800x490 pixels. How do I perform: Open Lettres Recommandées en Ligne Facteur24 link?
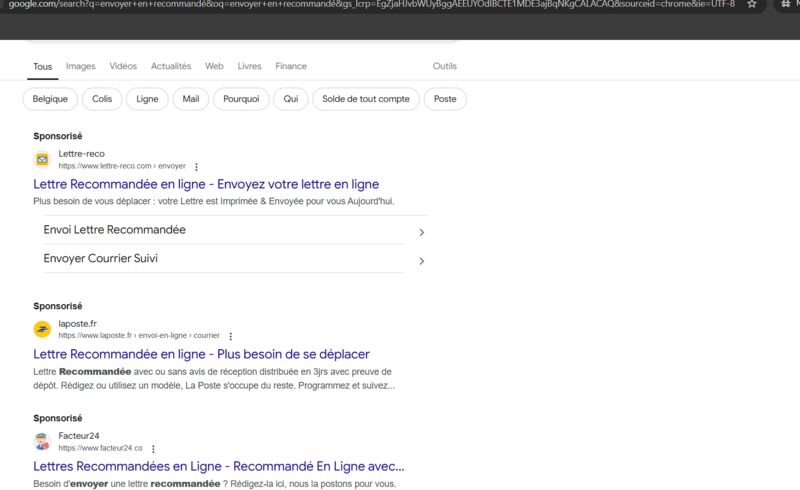[x=219, y=467]
